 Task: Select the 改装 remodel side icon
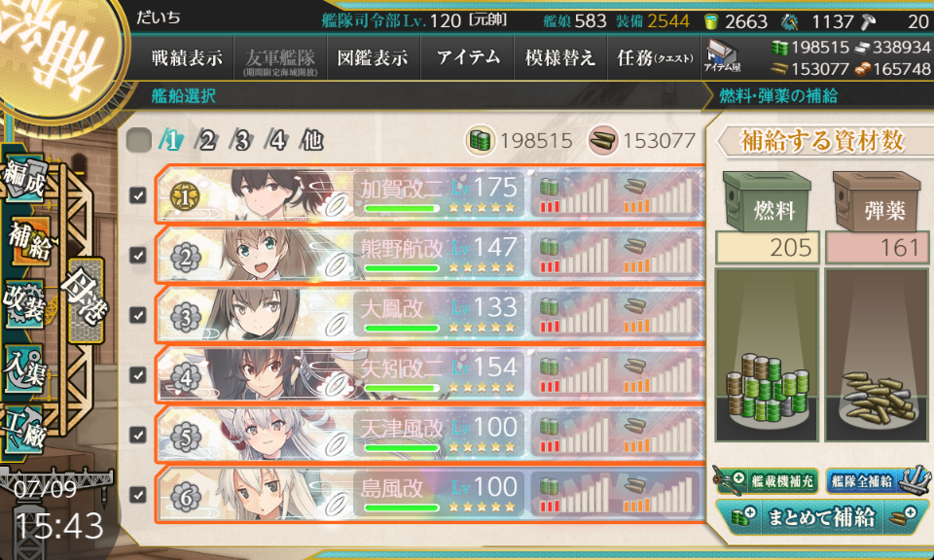(24, 303)
